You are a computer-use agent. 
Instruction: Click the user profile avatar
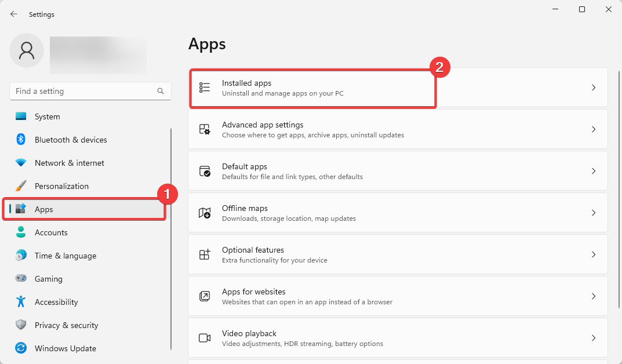[27, 50]
